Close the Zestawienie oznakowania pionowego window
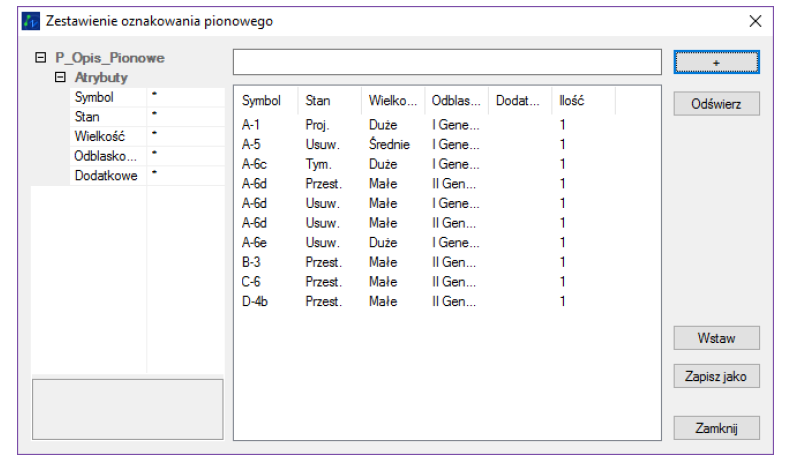 pyautogui.click(x=755, y=21)
